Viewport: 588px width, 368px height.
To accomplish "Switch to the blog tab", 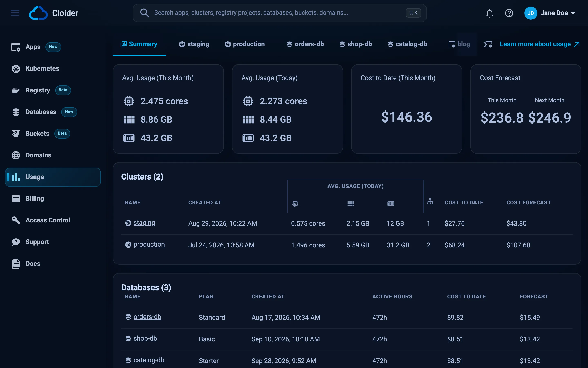I will coord(459,44).
